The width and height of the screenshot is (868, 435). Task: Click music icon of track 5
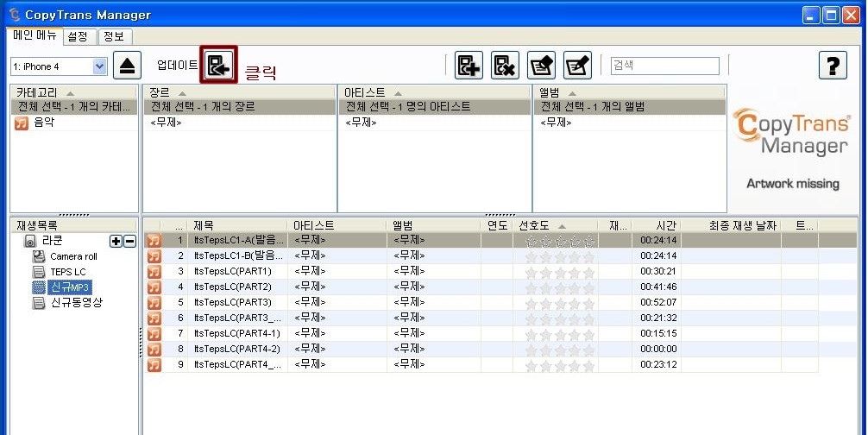coord(154,303)
